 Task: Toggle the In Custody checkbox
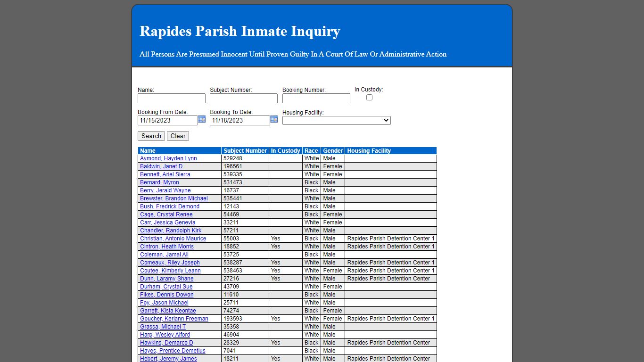click(x=369, y=98)
